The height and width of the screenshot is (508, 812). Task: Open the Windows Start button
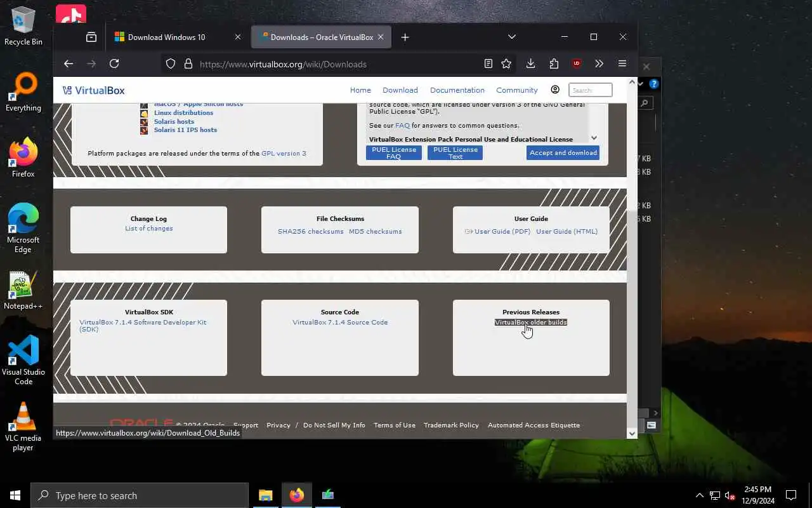pyautogui.click(x=15, y=495)
